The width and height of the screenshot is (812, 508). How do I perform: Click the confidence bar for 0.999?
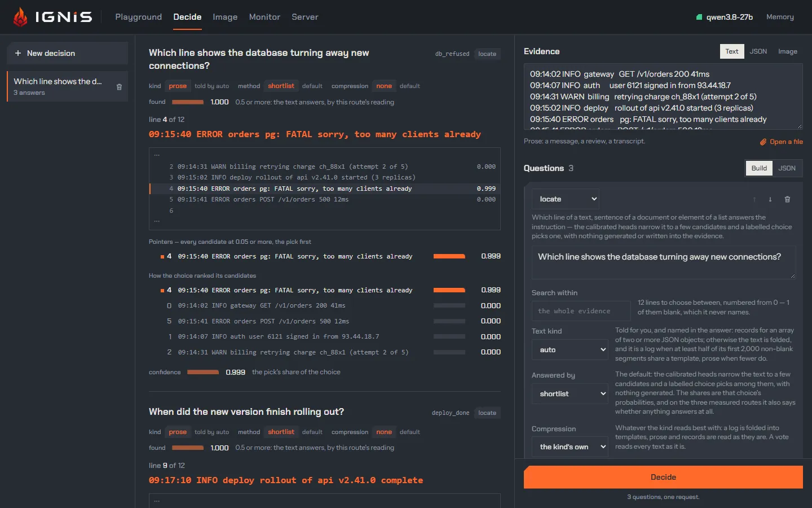(203, 372)
